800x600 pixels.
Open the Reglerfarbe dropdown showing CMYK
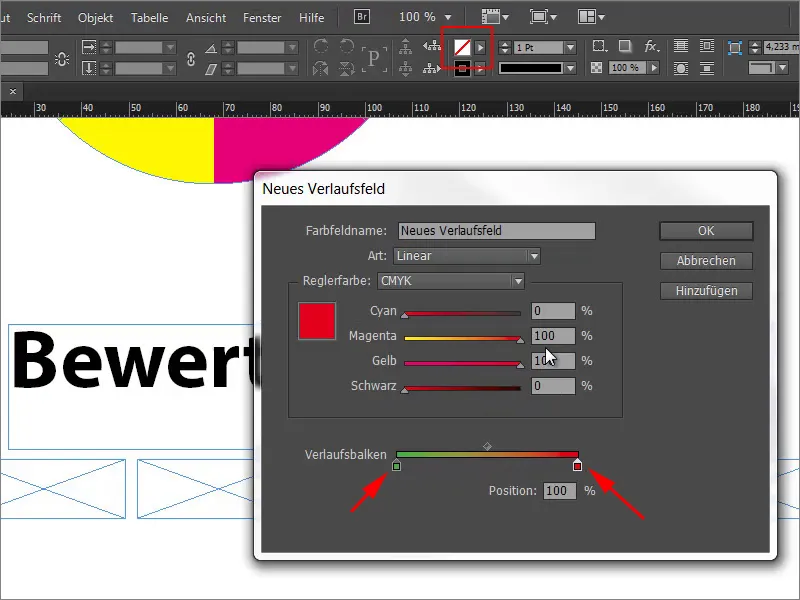pos(450,281)
